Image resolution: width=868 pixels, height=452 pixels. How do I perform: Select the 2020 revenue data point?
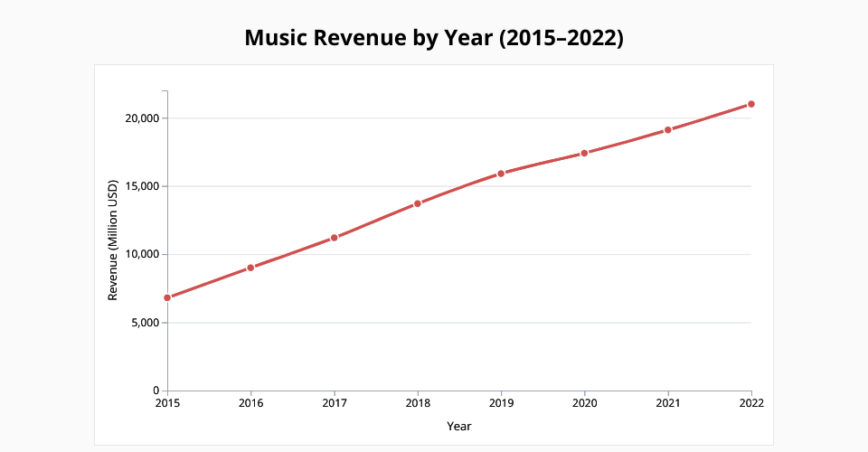coord(584,153)
